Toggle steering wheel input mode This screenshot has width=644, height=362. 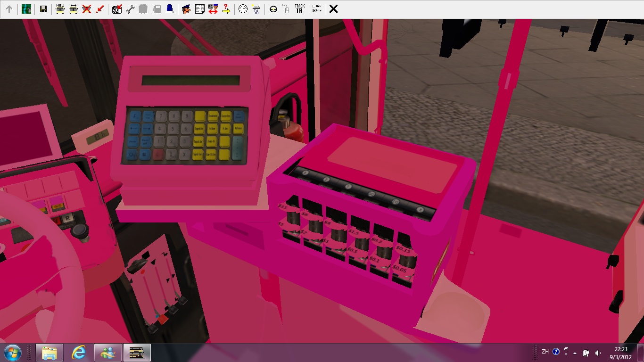pyautogui.click(x=273, y=9)
